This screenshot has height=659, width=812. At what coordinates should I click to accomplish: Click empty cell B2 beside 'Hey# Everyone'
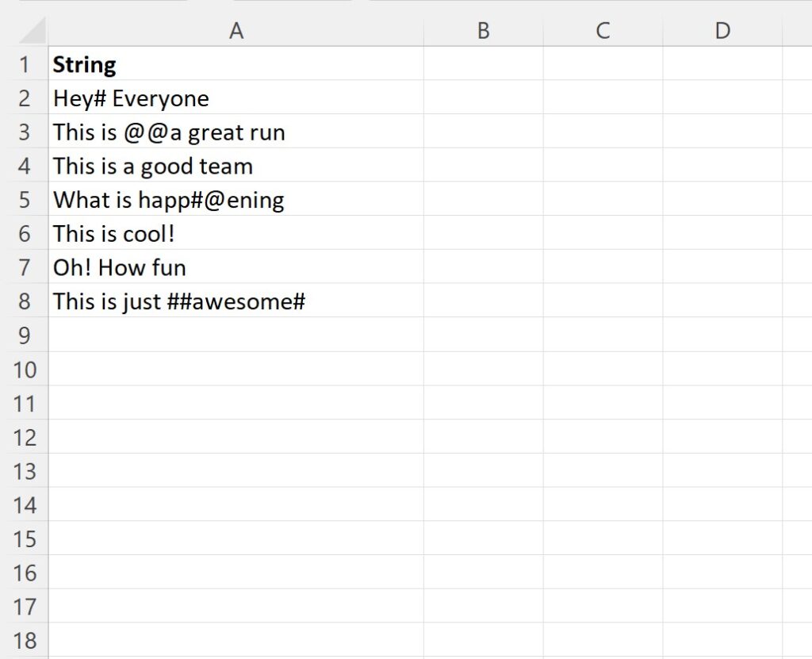(483, 98)
